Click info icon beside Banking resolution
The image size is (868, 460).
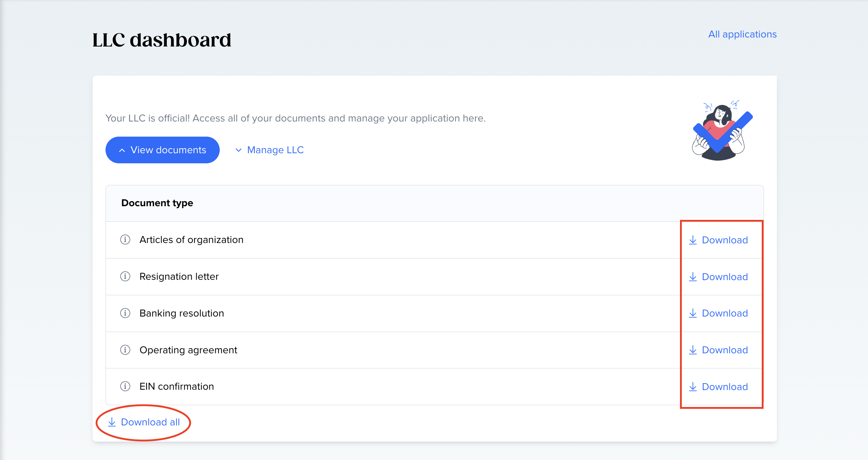[x=125, y=313]
